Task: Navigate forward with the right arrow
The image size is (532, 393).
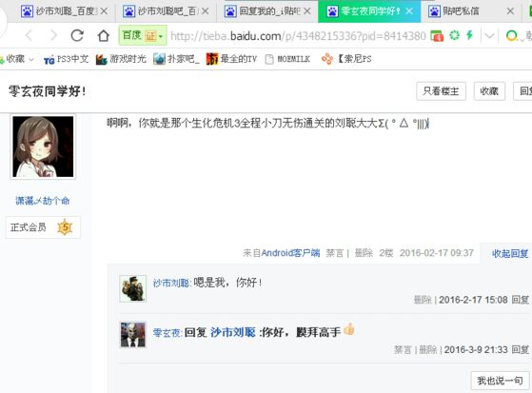Action: pyautogui.click(x=53, y=35)
